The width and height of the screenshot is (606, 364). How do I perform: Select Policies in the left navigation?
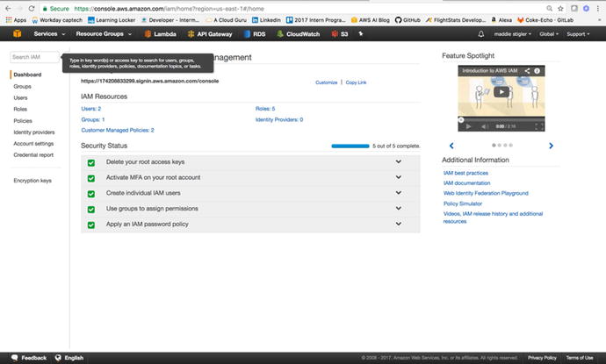point(23,121)
